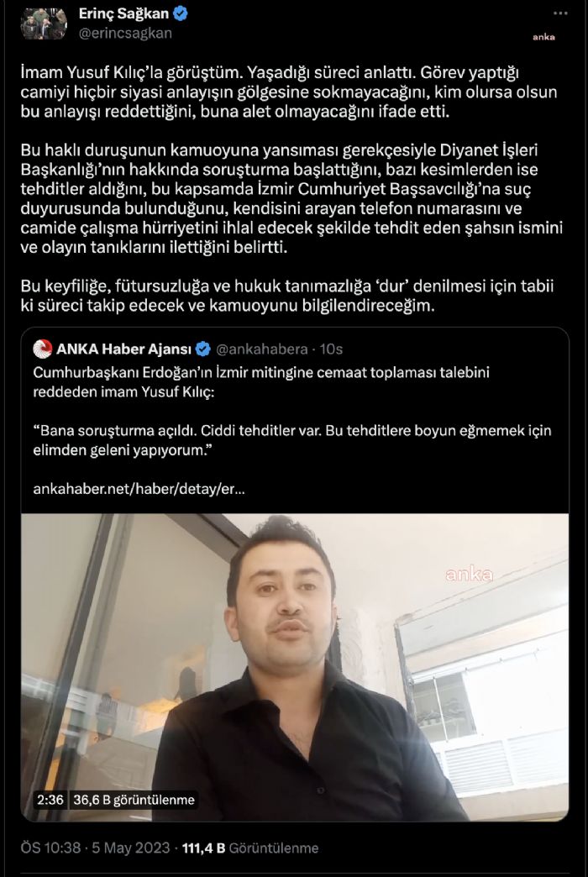Image resolution: width=588 pixels, height=877 pixels.
Task: Open the quoted tweet about the İzmir mitingi
Action: [x=295, y=421]
